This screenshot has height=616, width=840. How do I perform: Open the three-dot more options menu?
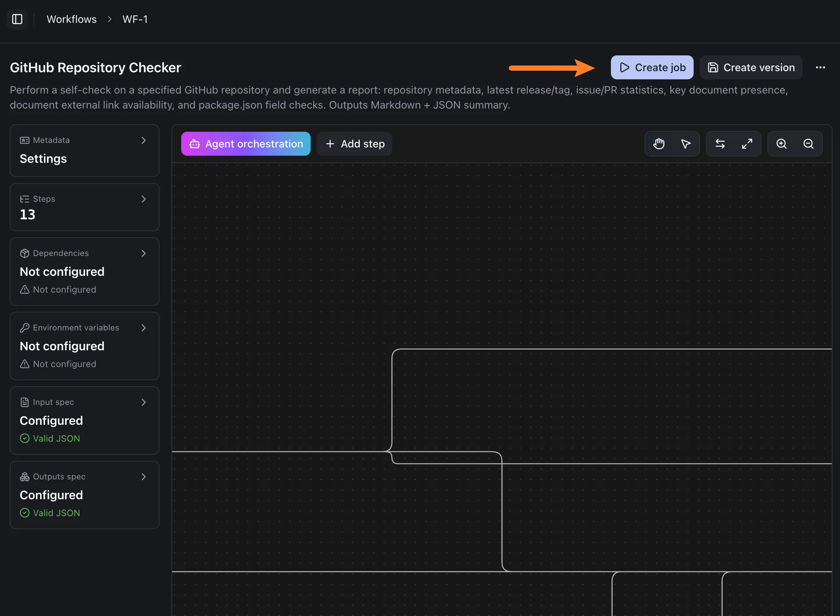(x=821, y=68)
